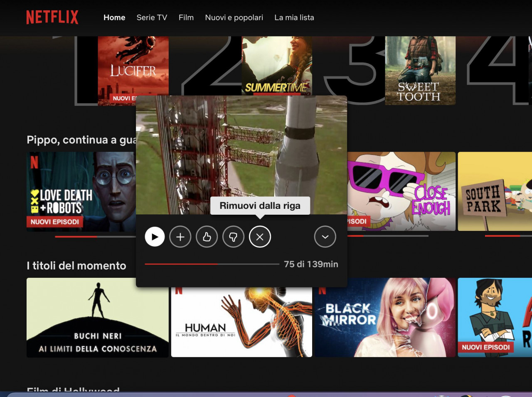Go to Film section
This screenshot has width=532, height=397.
[x=186, y=17]
